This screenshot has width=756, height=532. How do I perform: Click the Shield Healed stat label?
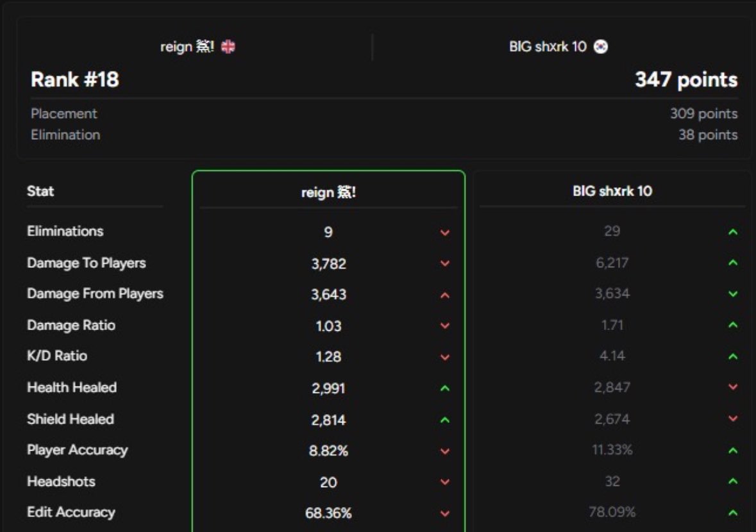(71, 419)
